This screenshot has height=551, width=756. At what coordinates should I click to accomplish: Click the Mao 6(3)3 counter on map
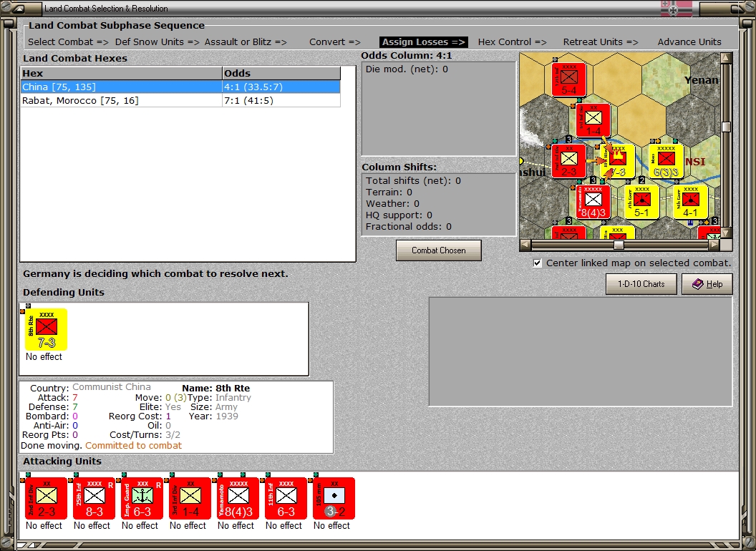[x=666, y=161]
